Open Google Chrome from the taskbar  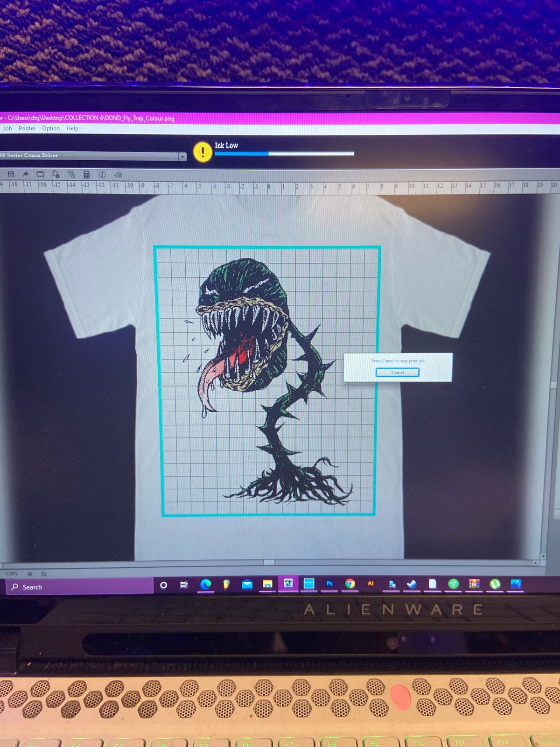click(350, 583)
